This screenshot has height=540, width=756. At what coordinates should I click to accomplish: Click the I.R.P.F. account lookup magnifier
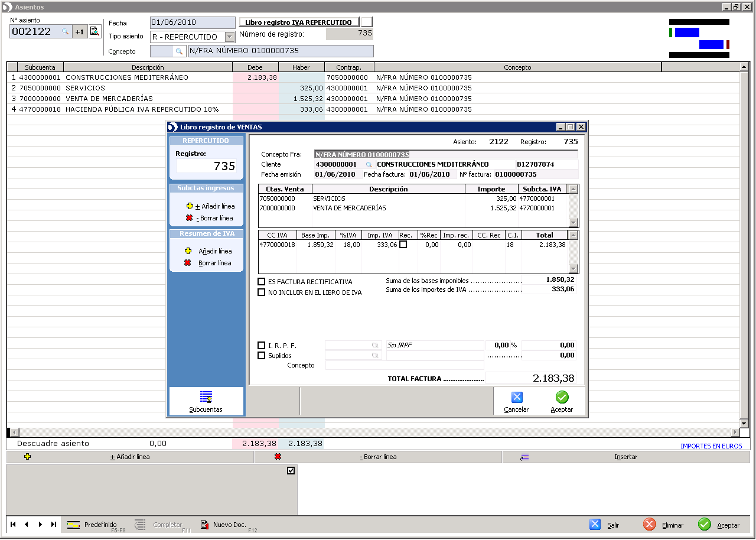point(374,345)
